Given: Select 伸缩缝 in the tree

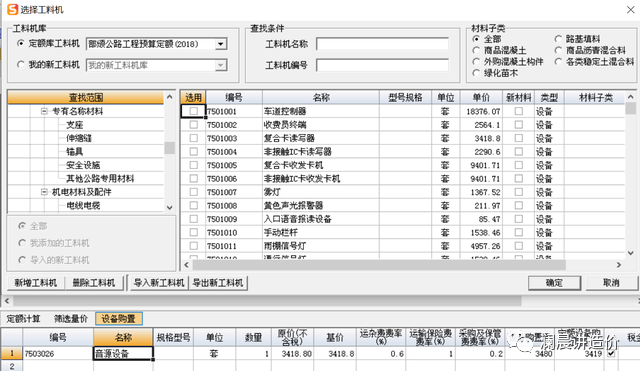Looking at the screenshot, I should [x=79, y=138].
